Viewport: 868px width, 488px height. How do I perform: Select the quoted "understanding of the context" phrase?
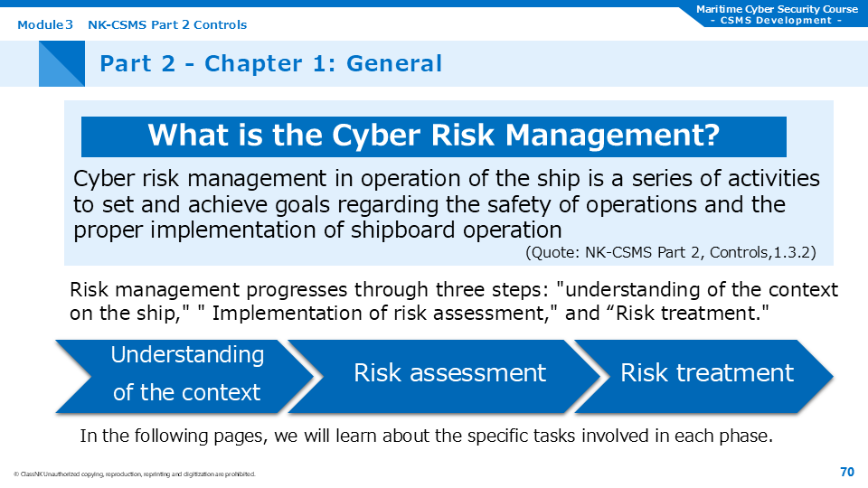tap(696, 290)
